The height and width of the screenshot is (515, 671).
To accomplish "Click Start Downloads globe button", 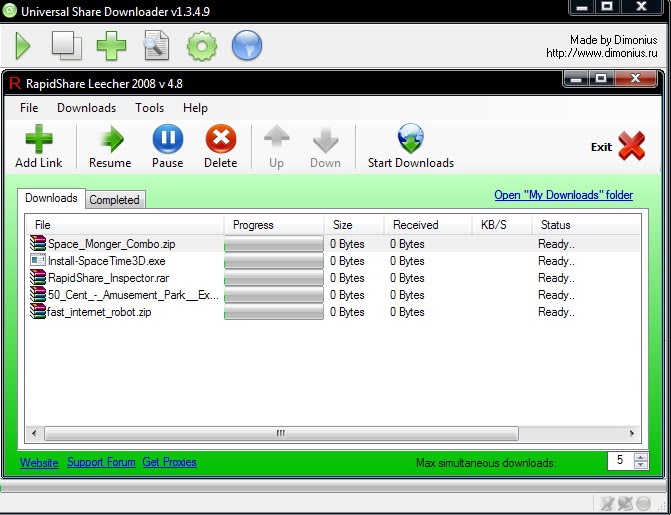I will (x=411, y=146).
